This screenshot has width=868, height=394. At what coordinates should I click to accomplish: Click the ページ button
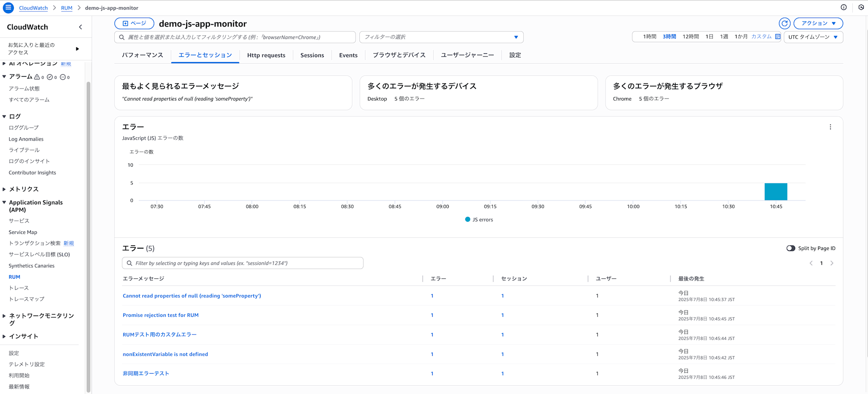click(134, 23)
